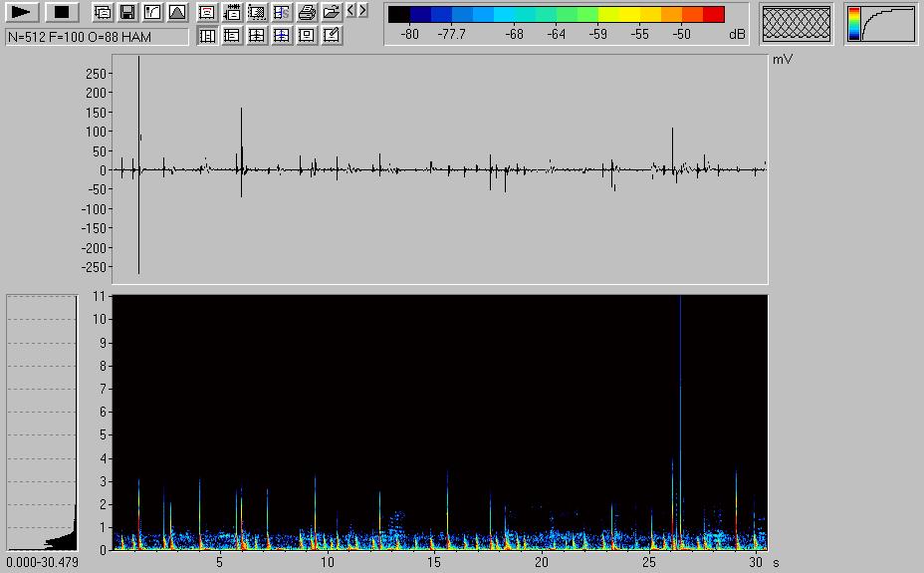Click the printer icon

pyautogui.click(x=307, y=13)
